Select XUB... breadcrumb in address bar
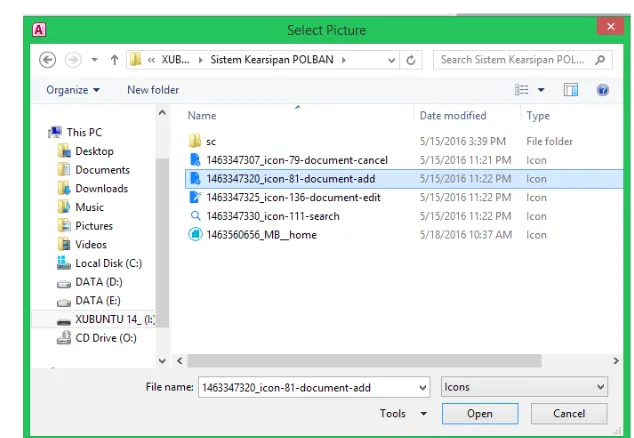The width and height of the screenshot is (634, 438). (175, 60)
